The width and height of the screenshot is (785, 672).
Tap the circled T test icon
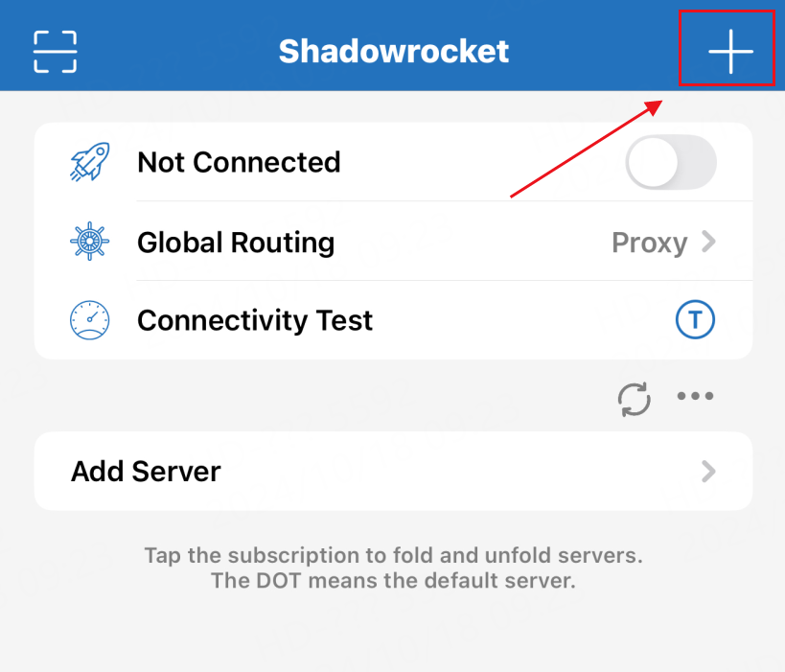(x=695, y=319)
